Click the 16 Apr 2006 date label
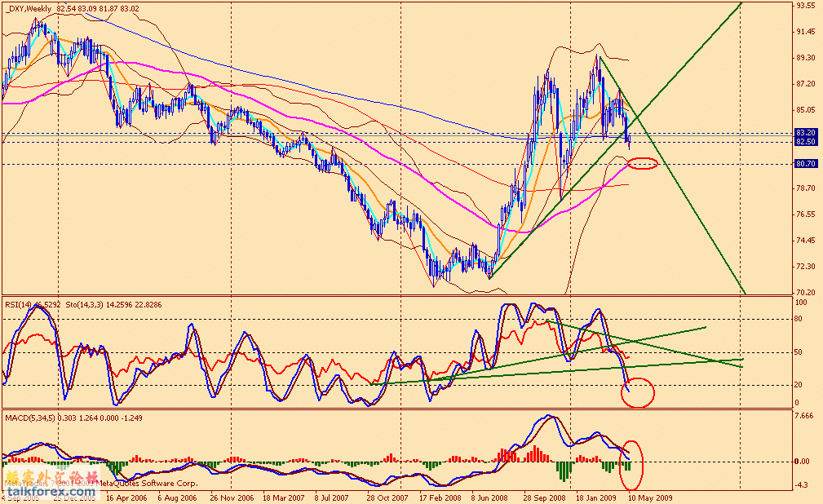This screenshot has height=504, width=823. tap(126, 497)
